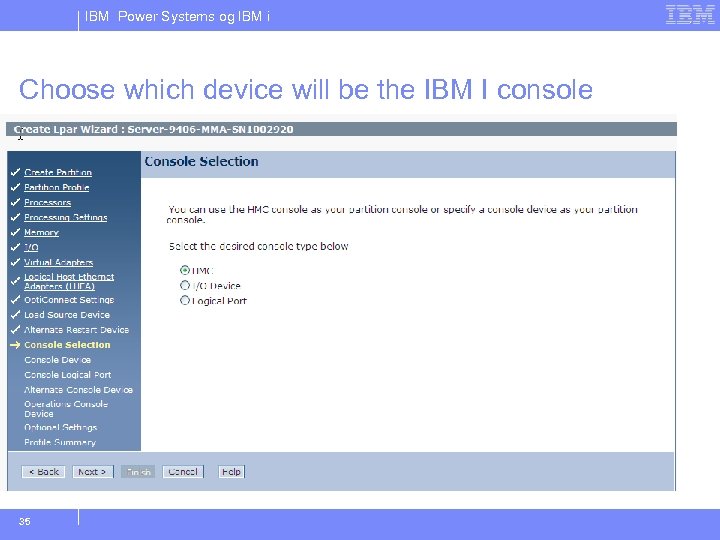The height and width of the screenshot is (540, 720).
Task: Select the Profile Summary step
Action: point(60,442)
